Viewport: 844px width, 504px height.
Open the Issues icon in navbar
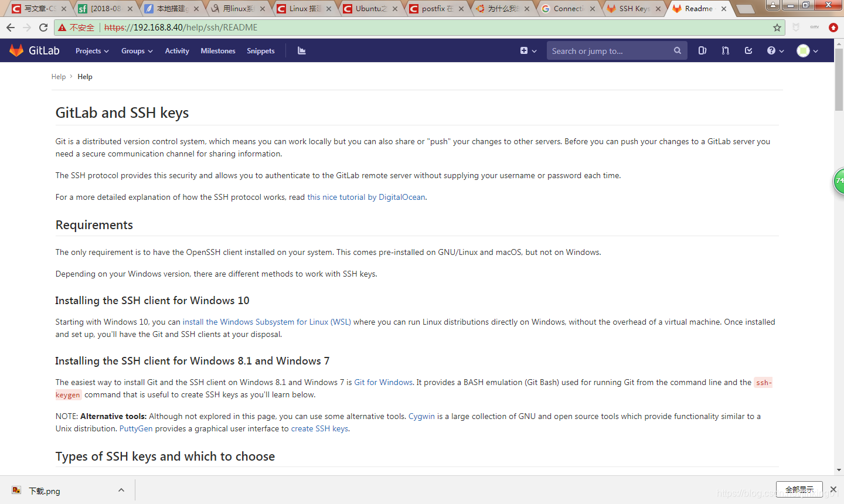(x=702, y=51)
